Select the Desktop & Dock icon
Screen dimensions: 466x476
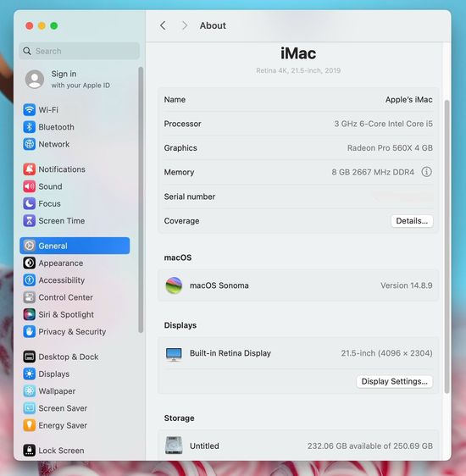29,357
